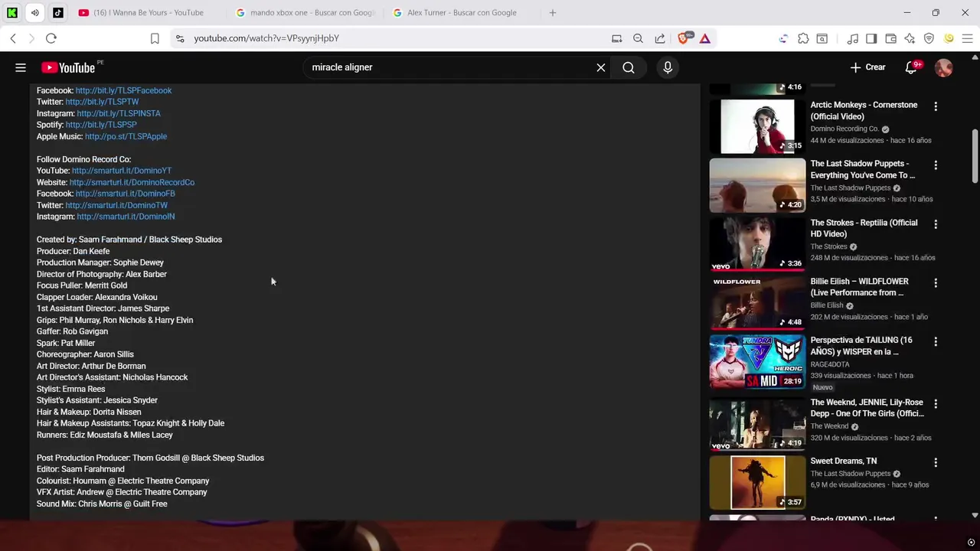The image size is (980, 551).
Task: Select the I Wanna Be Yours tab
Action: coord(147,12)
